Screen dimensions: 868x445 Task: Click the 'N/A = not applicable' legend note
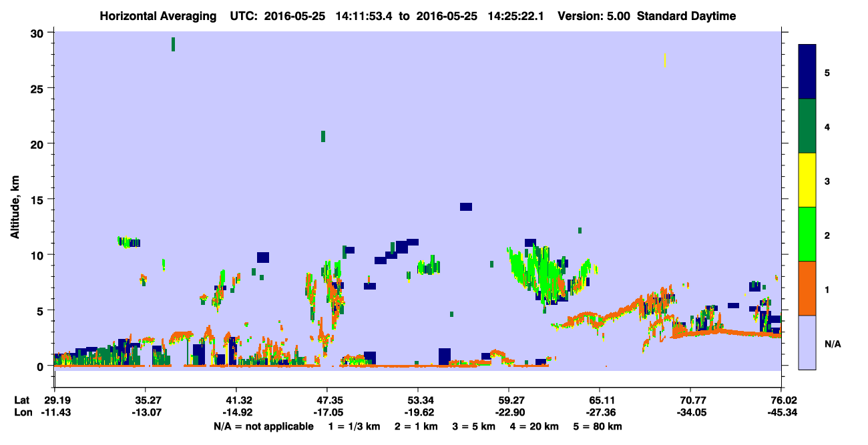pos(263,426)
